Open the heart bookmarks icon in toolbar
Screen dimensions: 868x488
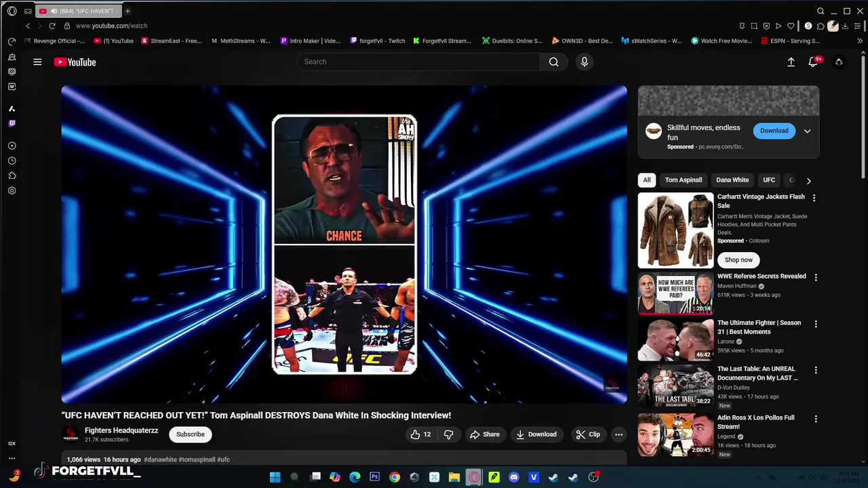tap(791, 26)
